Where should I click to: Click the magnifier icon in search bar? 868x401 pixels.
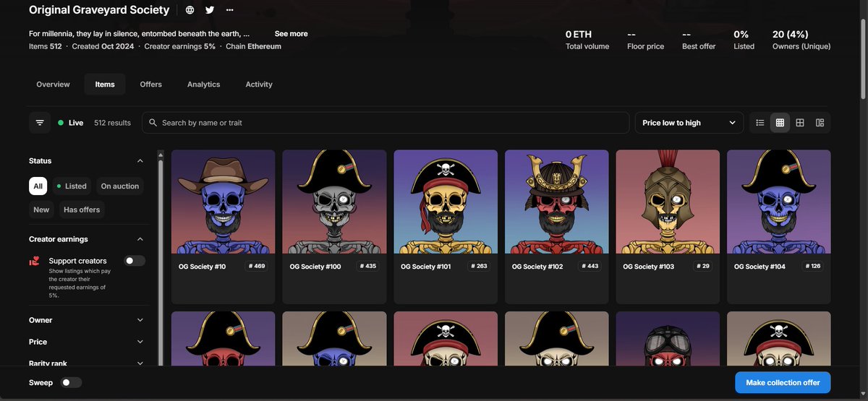(x=153, y=123)
